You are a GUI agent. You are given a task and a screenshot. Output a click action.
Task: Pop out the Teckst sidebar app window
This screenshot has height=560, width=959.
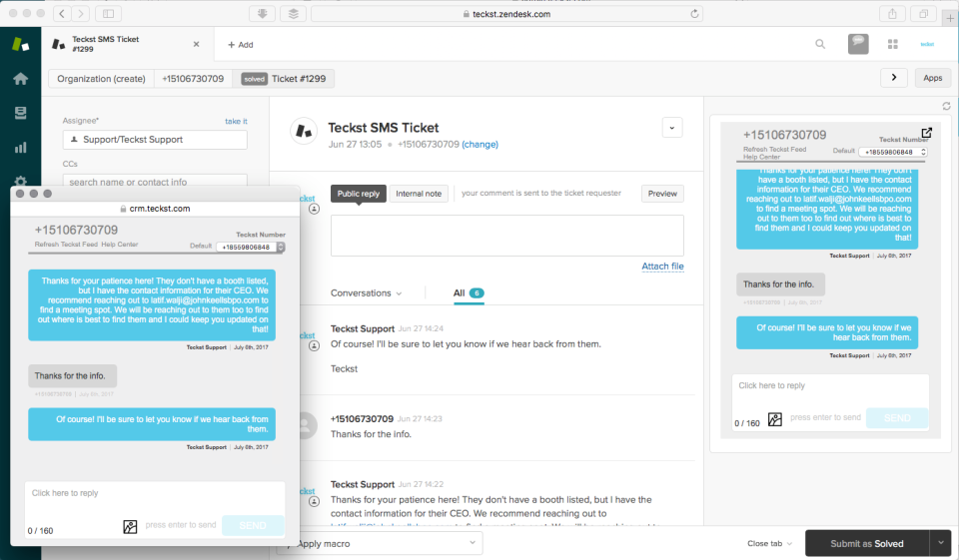(927, 133)
